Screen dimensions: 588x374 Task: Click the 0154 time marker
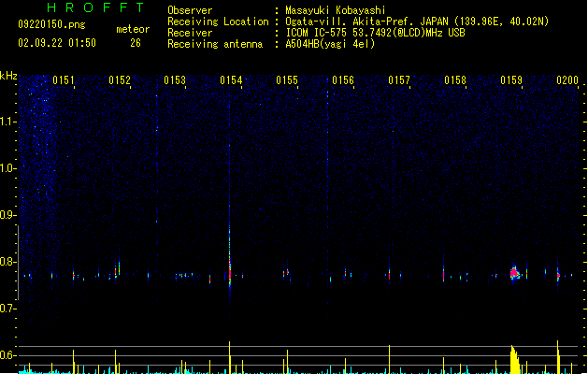(231, 80)
